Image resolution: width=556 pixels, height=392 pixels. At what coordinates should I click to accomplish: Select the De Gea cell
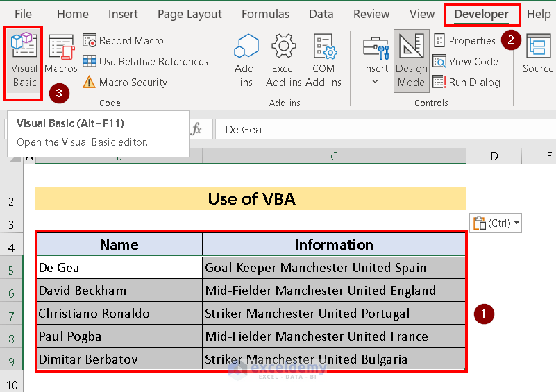coord(119,268)
